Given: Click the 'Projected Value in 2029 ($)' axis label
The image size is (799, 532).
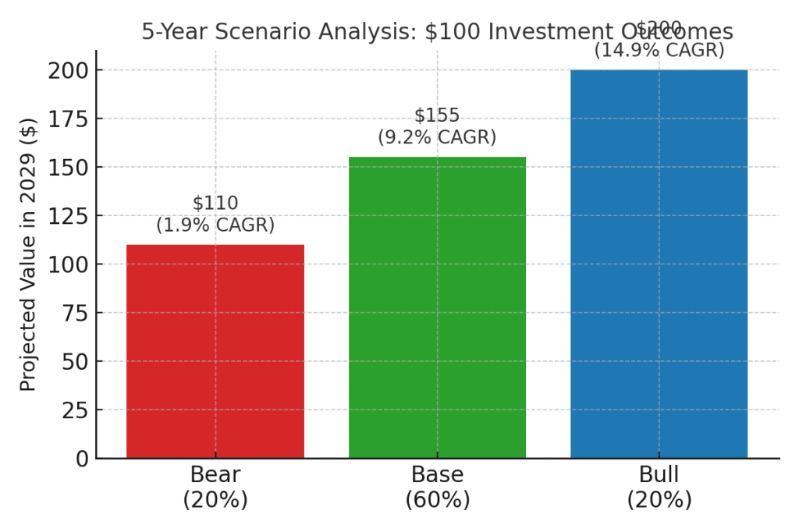Looking at the screenshot, I should pos(28,254).
